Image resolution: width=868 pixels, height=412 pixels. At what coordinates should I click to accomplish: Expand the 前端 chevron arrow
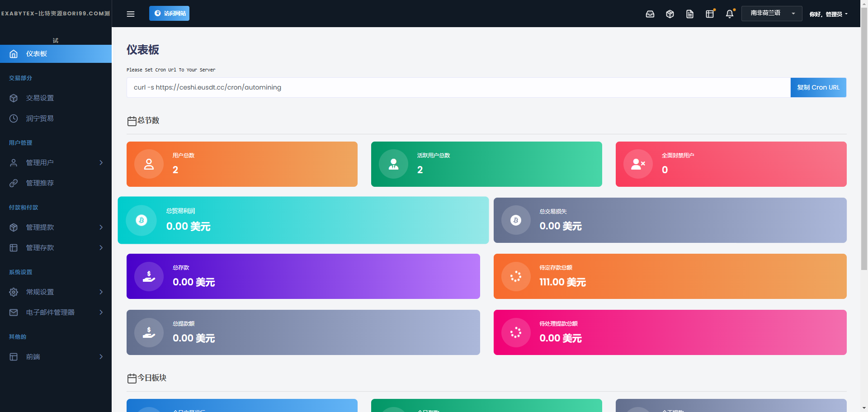(x=101, y=357)
